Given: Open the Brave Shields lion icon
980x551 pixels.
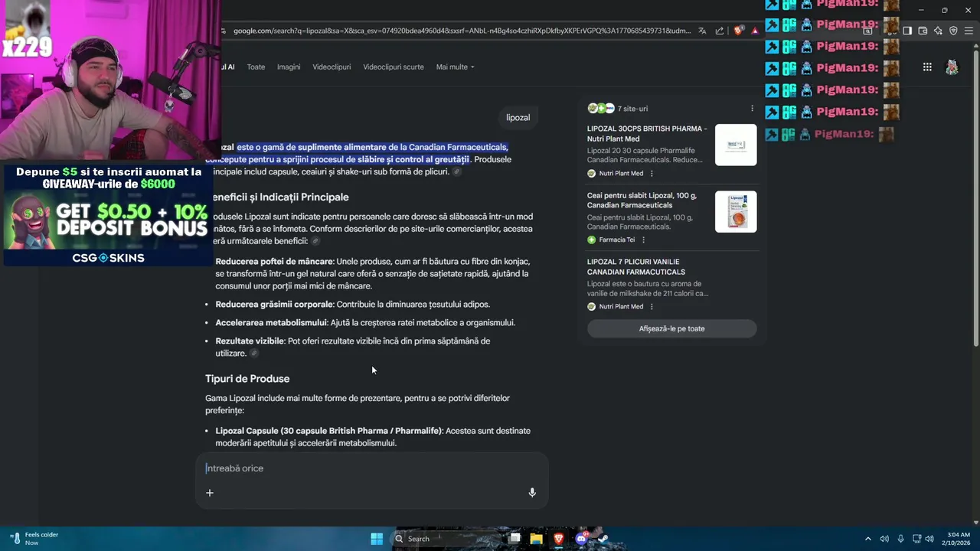Looking at the screenshot, I should (738, 31).
